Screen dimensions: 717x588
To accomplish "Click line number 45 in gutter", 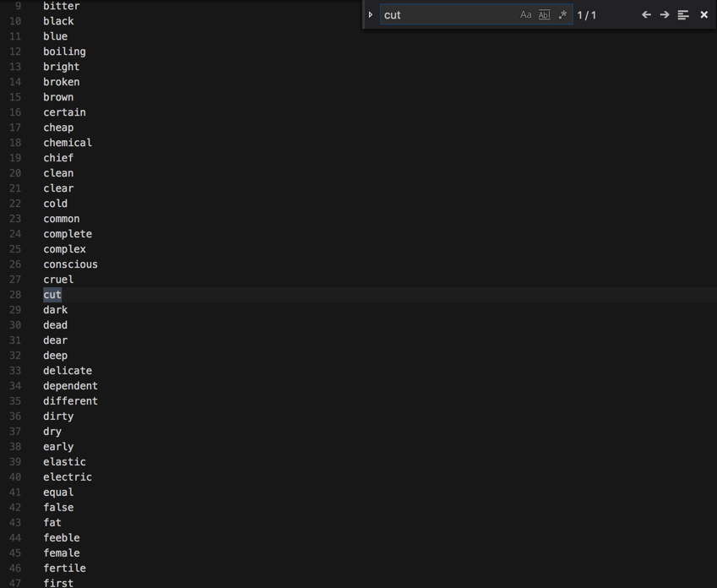I will [15, 553].
